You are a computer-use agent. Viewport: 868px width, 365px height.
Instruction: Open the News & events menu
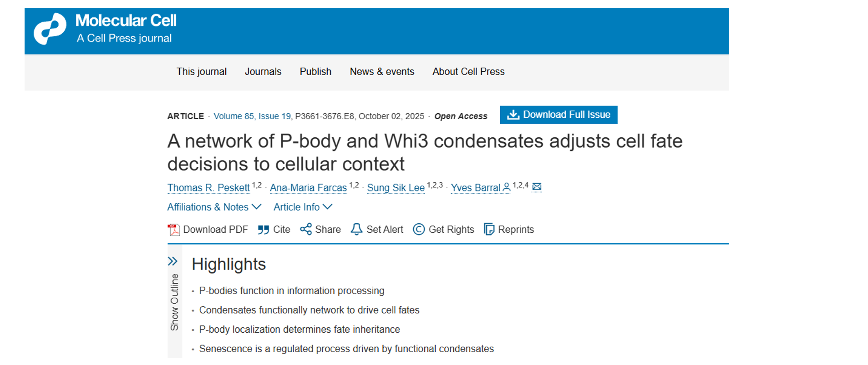pyautogui.click(x=382, y=72)
